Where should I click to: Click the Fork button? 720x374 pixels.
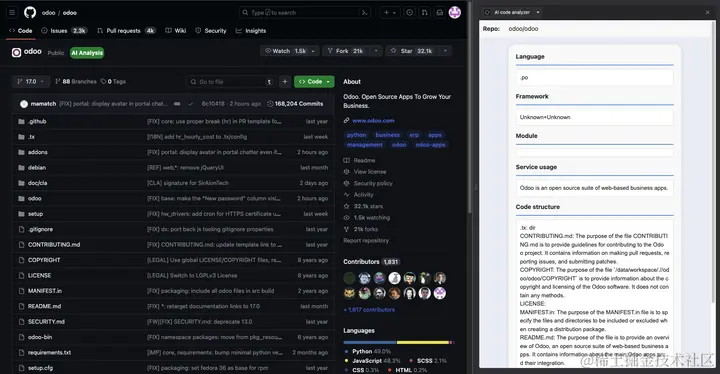[x=345, y=51]
